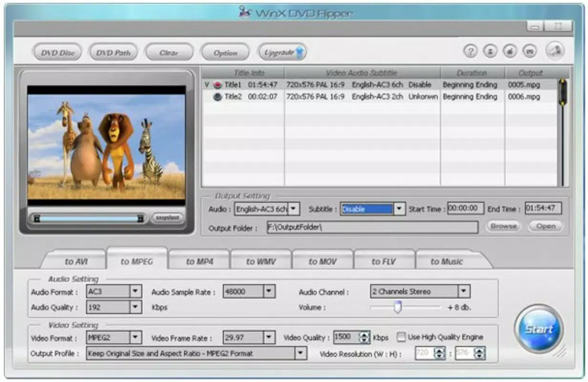Screen dimensions: 588x382
Task: Click the arrow icon on the Upgrade button
Action: (x=300, y=53)
